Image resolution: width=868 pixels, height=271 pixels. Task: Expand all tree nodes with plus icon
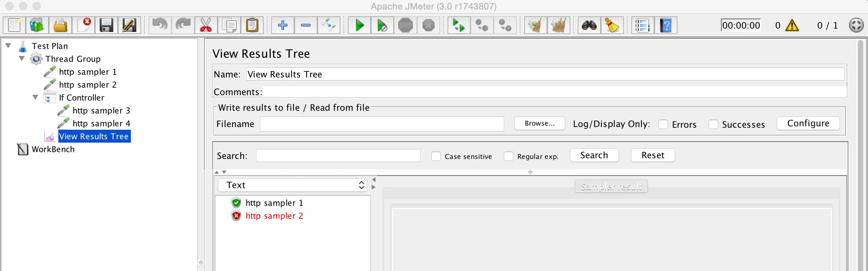click(x=283, y=25)
